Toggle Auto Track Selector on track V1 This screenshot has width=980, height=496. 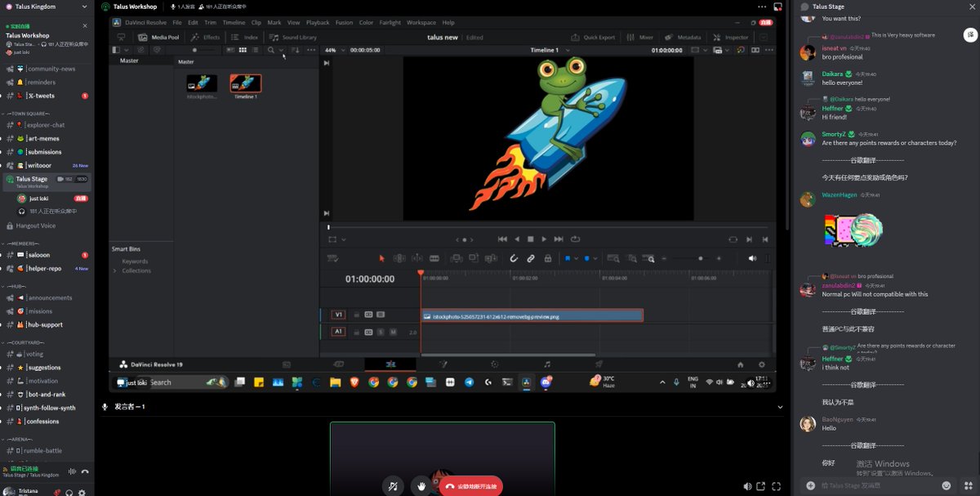point(368,315)
